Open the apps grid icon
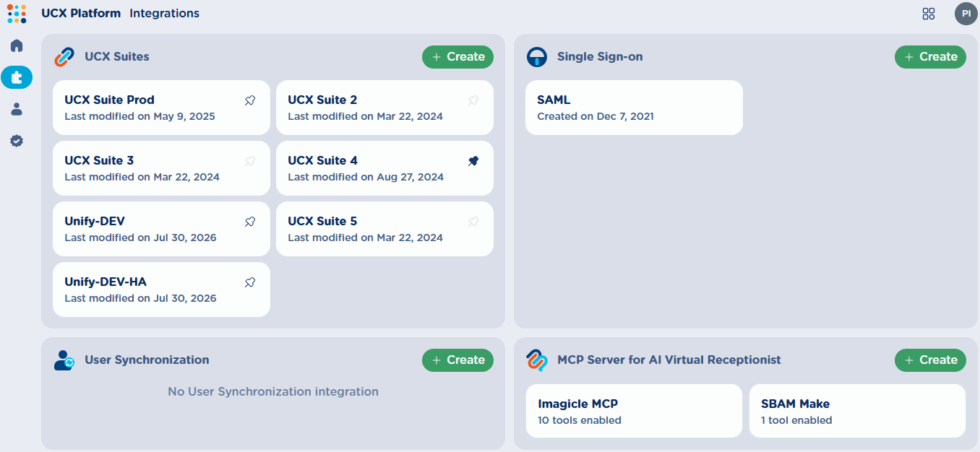Image resolution: width=980 pixels, height=452 pixels. pyautogui.click(x=929, y=14)
